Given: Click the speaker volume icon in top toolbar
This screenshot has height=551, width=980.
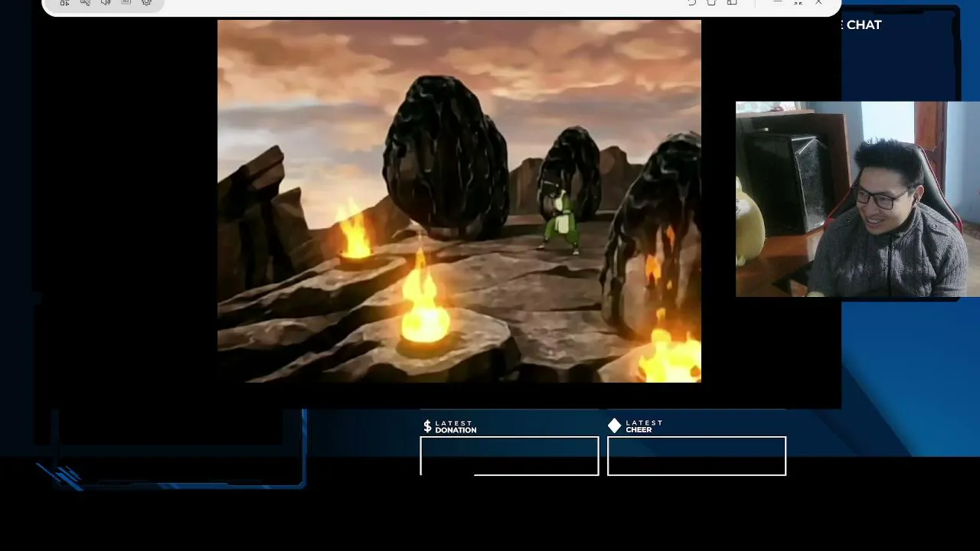Looking at the screenshot, I should [105, 3].
